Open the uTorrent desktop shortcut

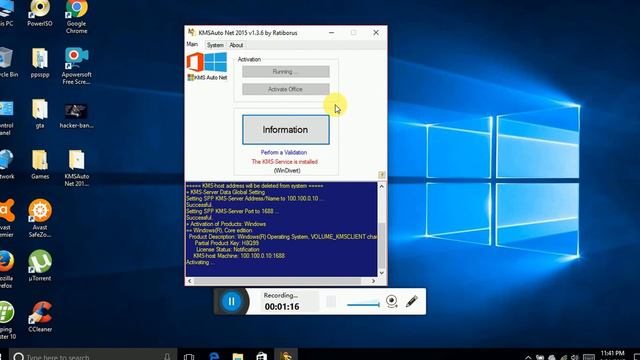(40, 266)
